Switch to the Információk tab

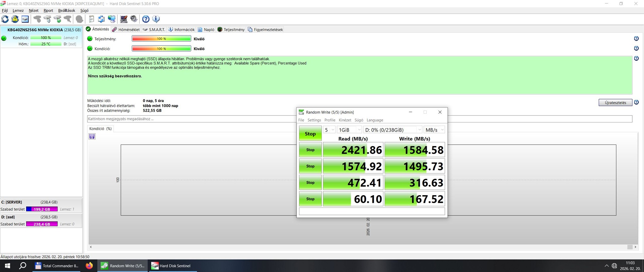[181, 30]
